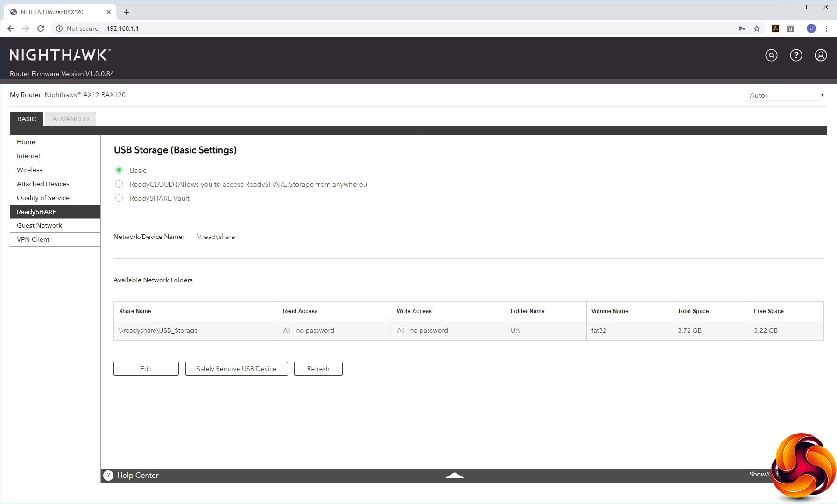Image resolution: width=837 pixels, height=504 pixels.
Task: Click the Help Center question mark icon
Action: pos(108,475)
